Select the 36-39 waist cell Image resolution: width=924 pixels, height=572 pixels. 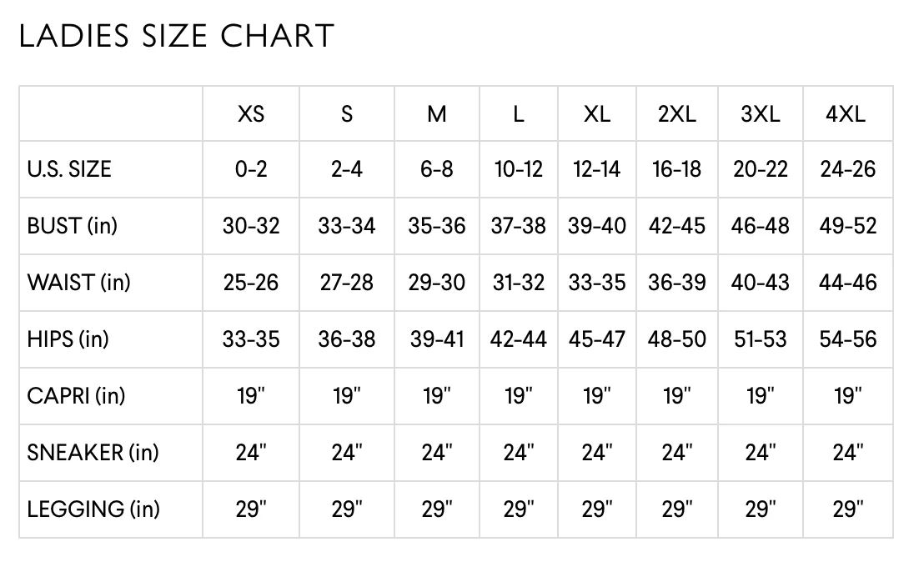677,282
